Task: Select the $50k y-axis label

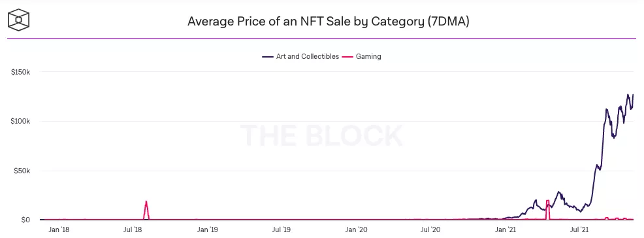Action: [22, 171]
